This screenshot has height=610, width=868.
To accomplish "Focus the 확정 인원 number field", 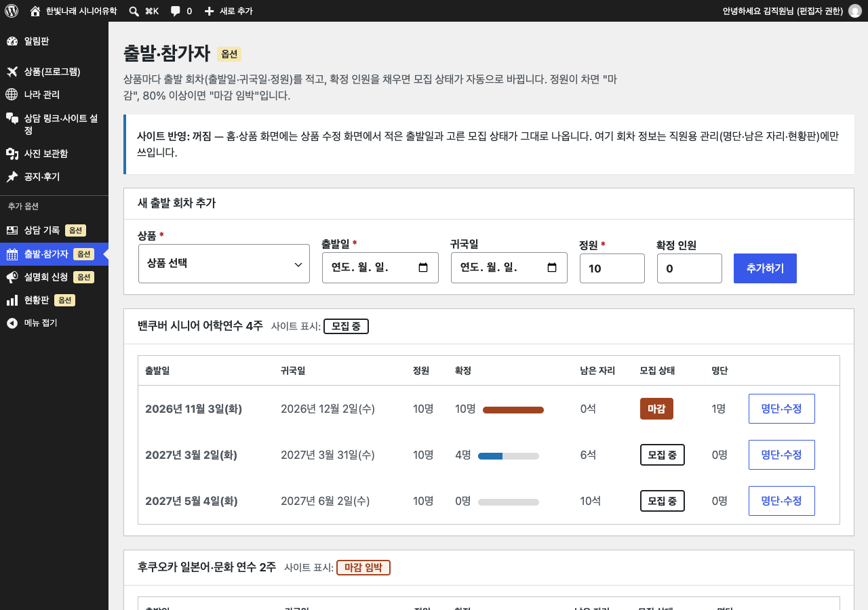I will (690, 268).
